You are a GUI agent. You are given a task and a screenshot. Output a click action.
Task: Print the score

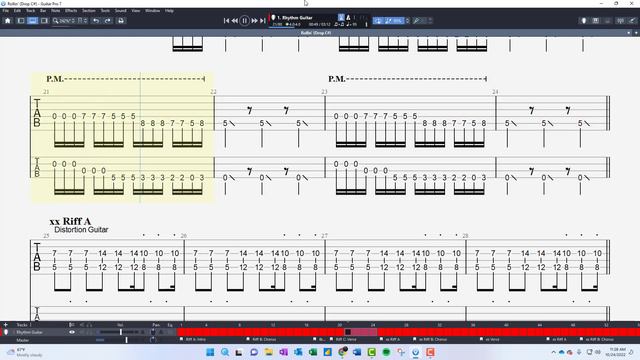pyautogui.click(x=121, y=20)
